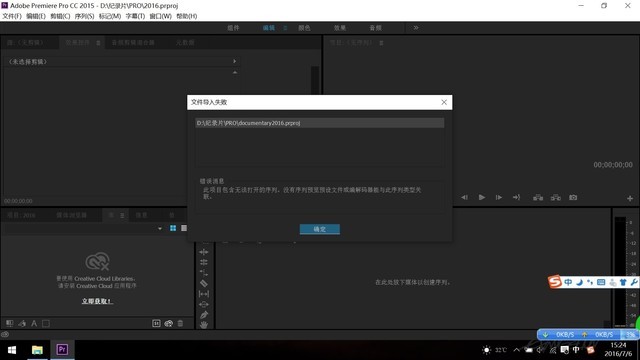
Task: Select the documentary2016.prproj entry in failed list
Action: 320,123
